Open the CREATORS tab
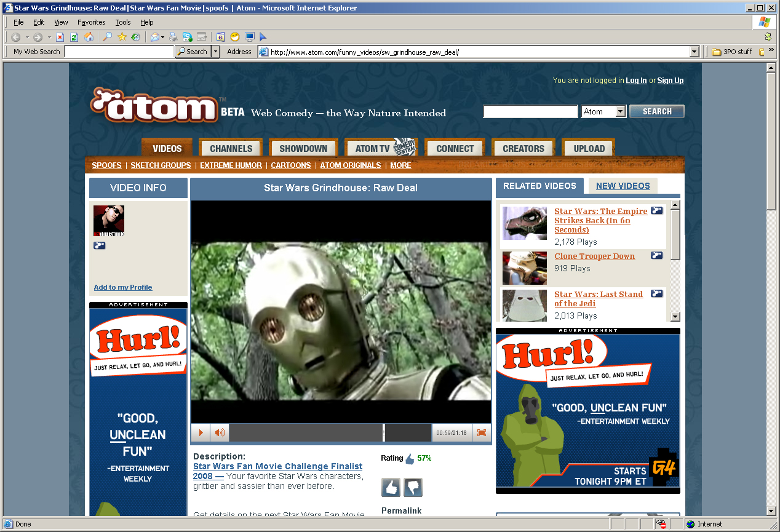Screen dimensions: 780x532 click(x=523, y=148)
